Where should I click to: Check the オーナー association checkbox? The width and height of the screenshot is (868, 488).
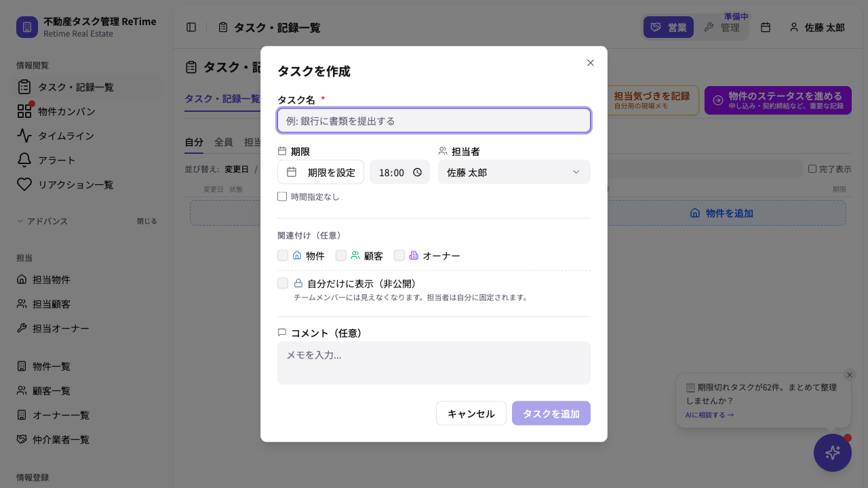(399, 256)
